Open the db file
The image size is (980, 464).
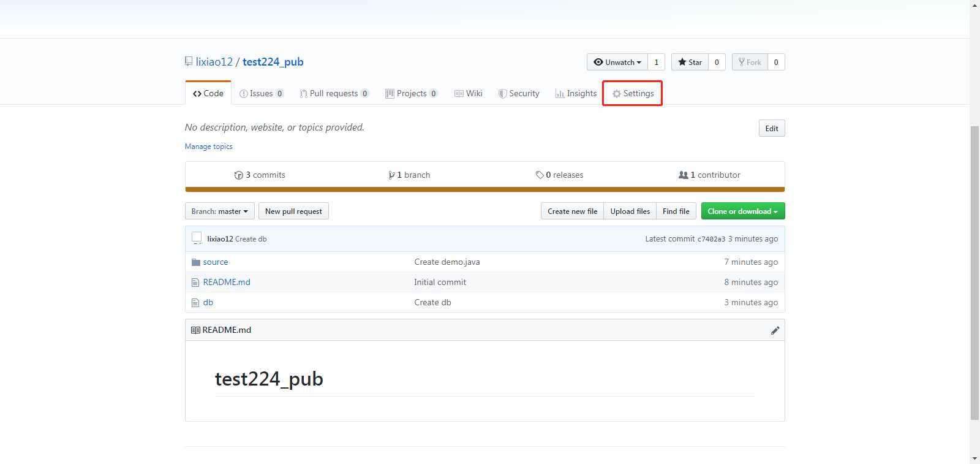(x=208, y=302)
